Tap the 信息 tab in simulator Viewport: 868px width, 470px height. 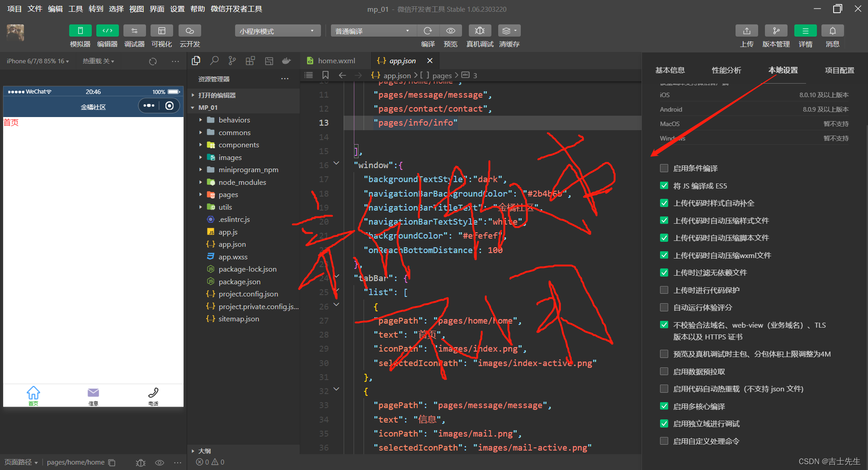[x=93, y=396]
